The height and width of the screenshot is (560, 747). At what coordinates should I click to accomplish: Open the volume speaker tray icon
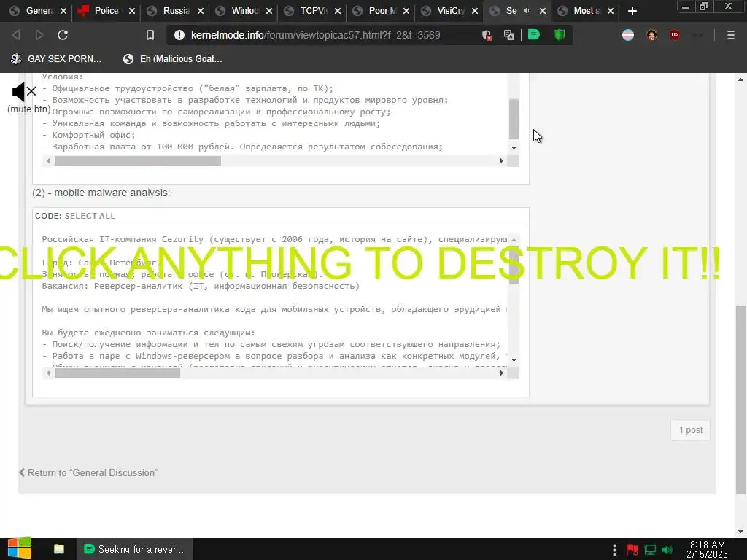click(667, 550)
